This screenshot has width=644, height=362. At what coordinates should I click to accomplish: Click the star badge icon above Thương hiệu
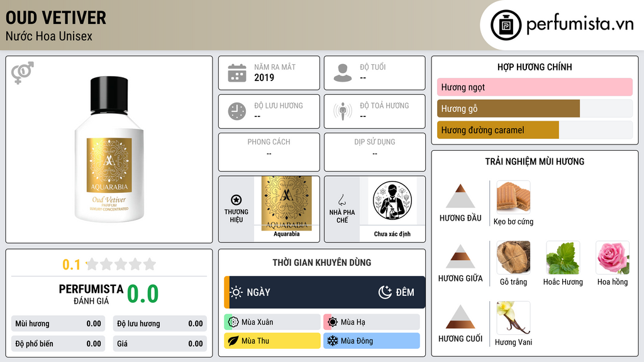[x=236, y=200]
